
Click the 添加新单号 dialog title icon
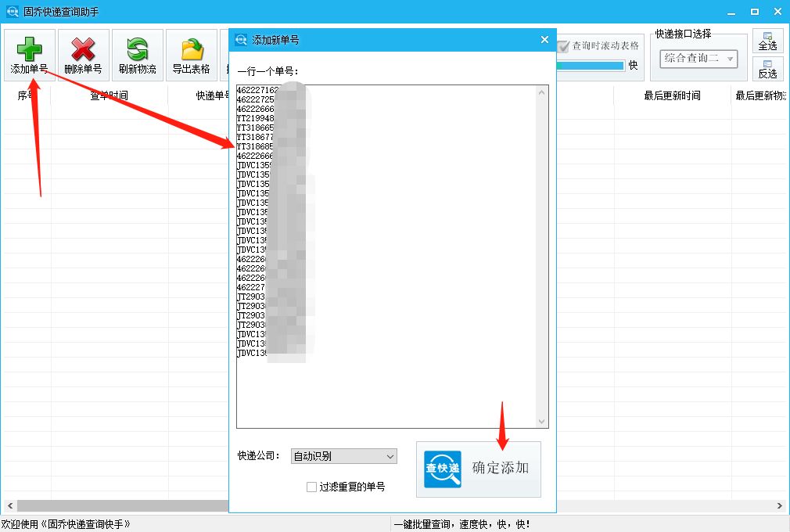(241, 40)
